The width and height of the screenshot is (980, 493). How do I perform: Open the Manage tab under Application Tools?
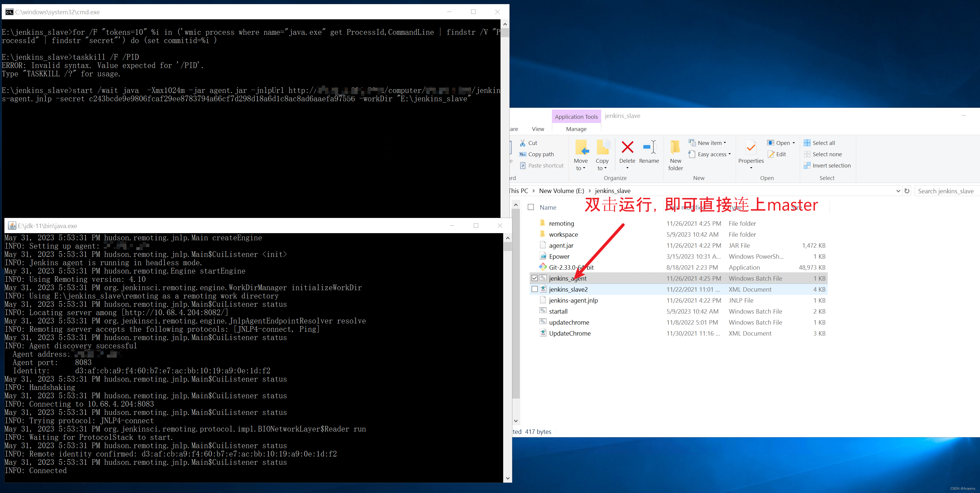576,129
